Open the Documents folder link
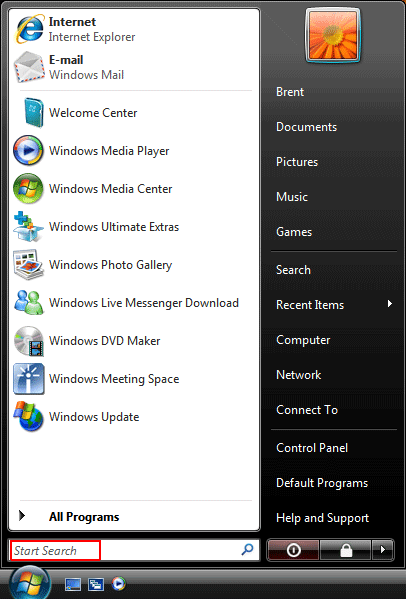 point(306,127)
